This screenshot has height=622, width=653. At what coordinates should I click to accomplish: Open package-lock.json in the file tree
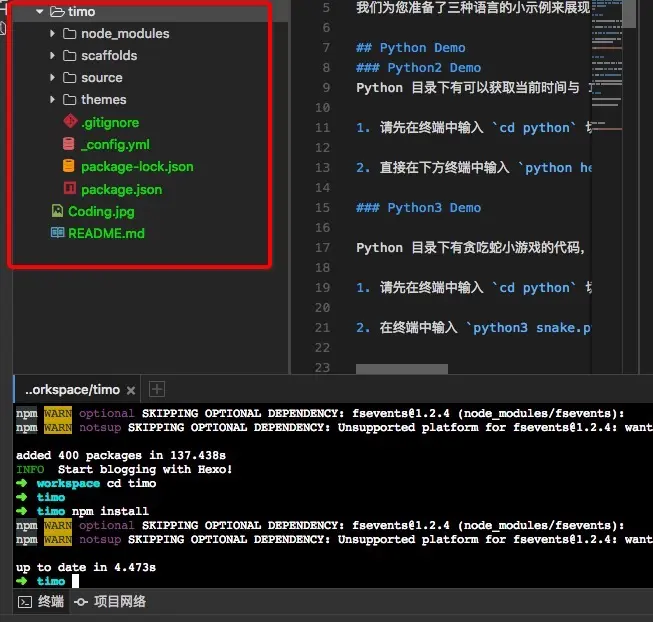137,167
